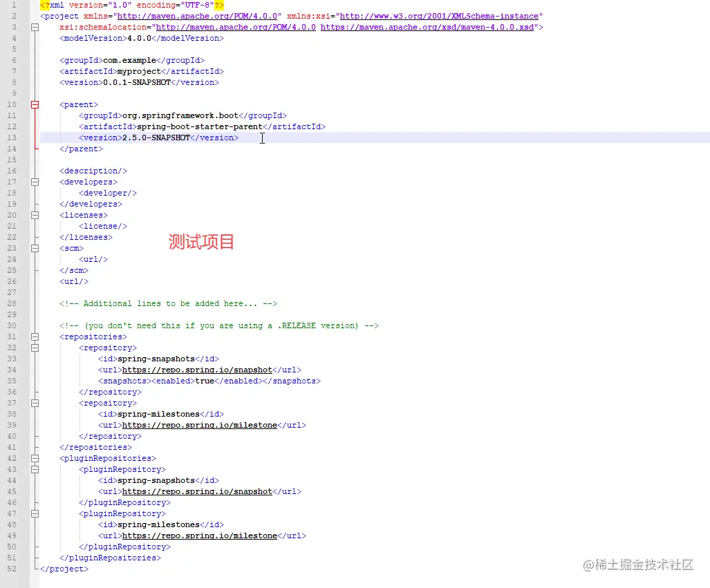Screen dimensions: 710x588
Task: Open the repo.spring.io/milestone repository URL
Action: click(200, 425)
